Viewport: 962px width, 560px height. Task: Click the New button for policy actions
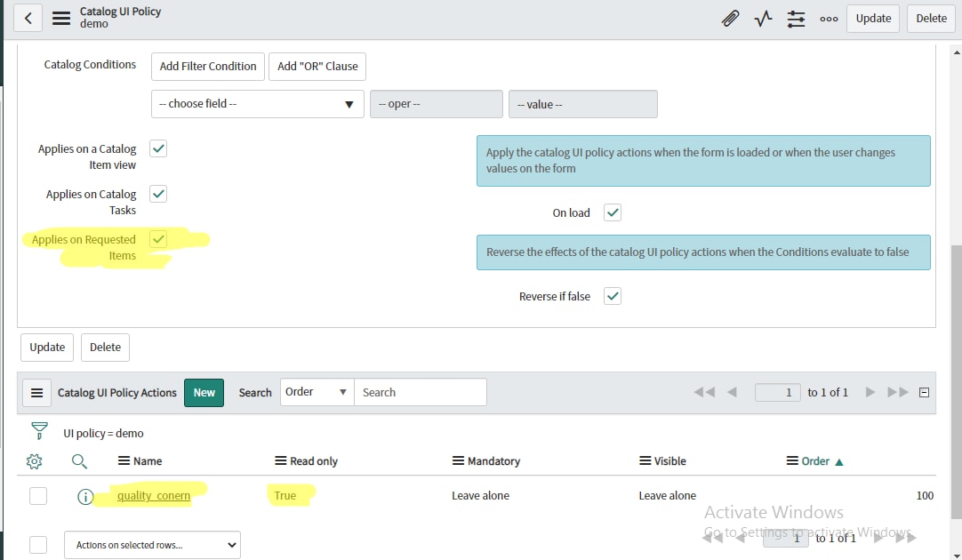(x=204, y=391)
